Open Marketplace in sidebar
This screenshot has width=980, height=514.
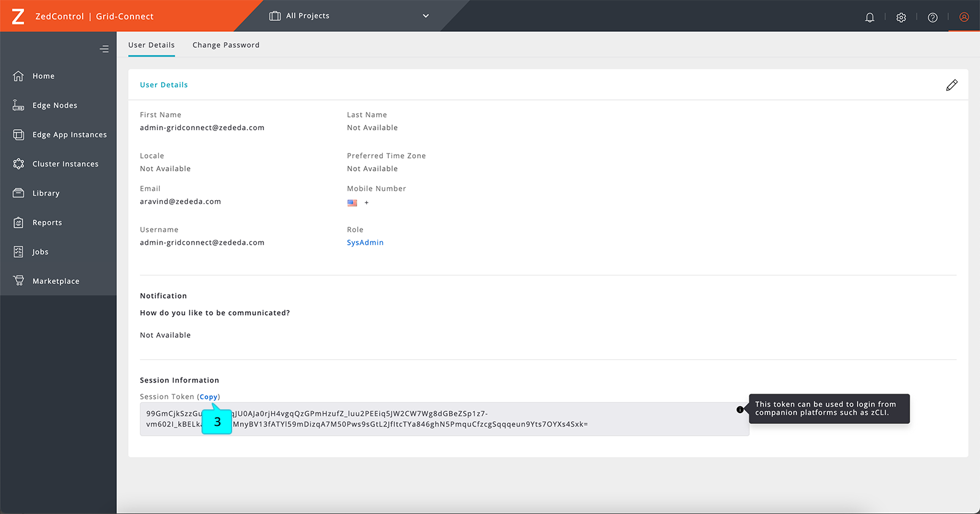(56, 281)
